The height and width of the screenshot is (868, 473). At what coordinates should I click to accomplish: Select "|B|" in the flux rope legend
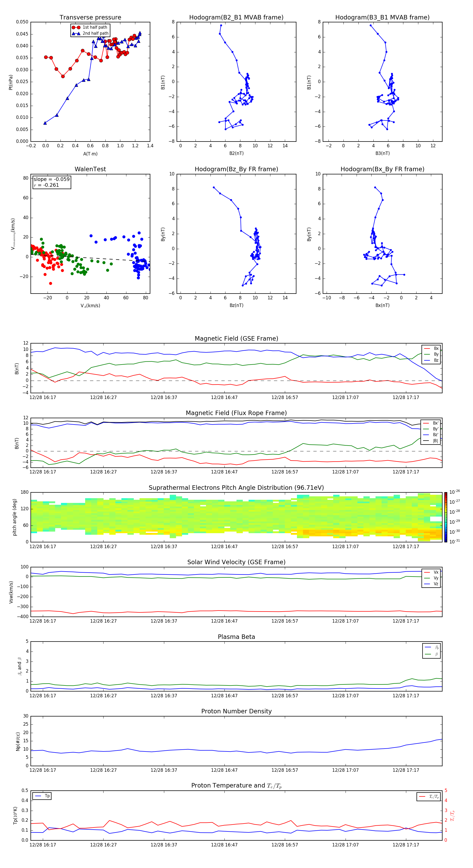(431, 441)
